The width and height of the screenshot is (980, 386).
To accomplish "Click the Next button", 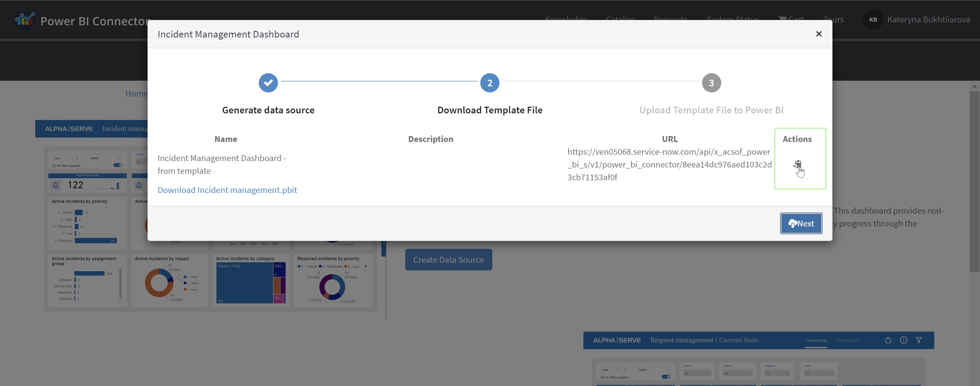I will tap(801, 223).
